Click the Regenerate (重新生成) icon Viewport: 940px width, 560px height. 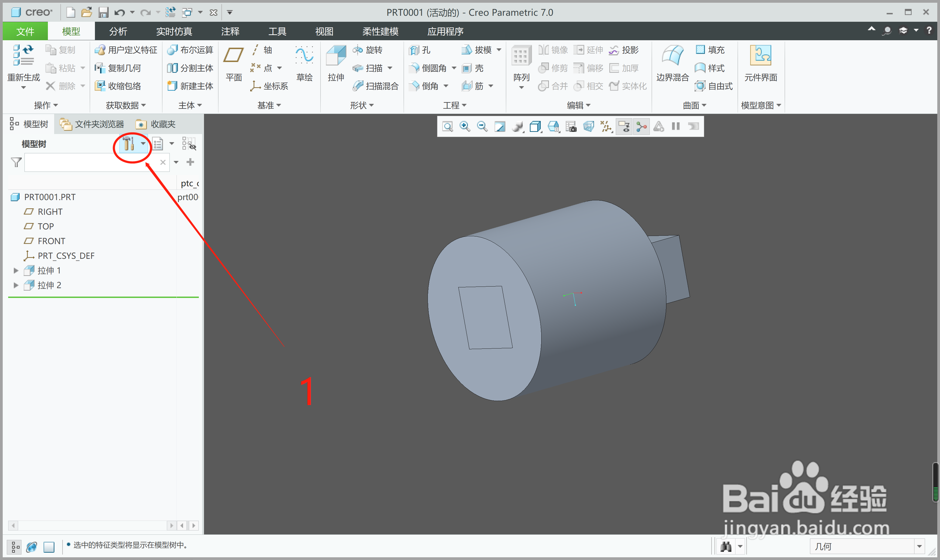[x=23, y=56]
